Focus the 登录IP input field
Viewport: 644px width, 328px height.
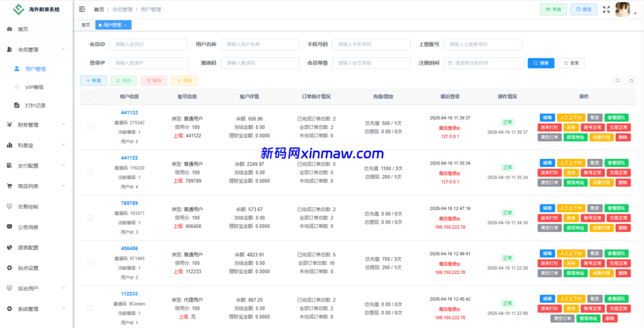point(148,63)
